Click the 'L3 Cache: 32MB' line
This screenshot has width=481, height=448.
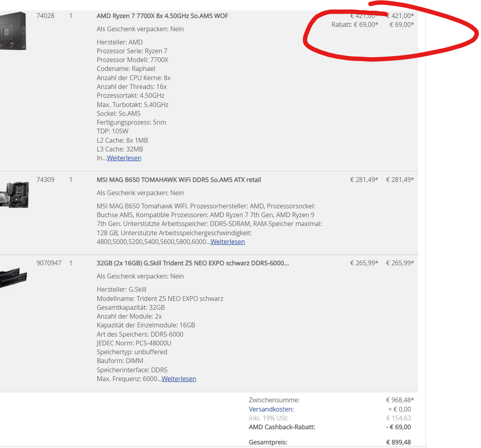(120, 149)
